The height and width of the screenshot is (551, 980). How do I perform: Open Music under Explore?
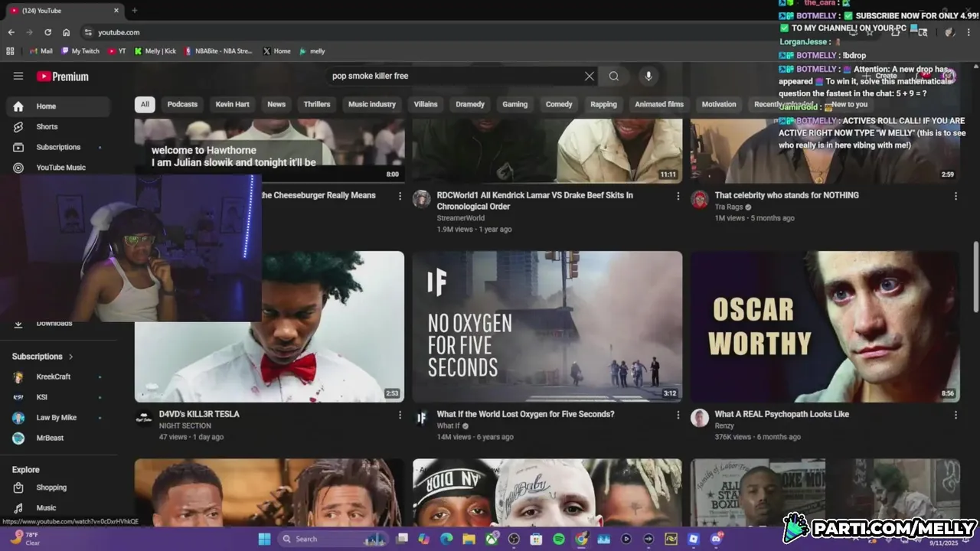[58, 507]
